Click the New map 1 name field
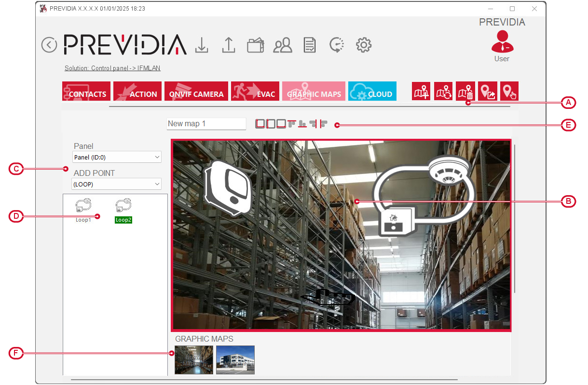This screenshot has height=385, width=588. 206,124
